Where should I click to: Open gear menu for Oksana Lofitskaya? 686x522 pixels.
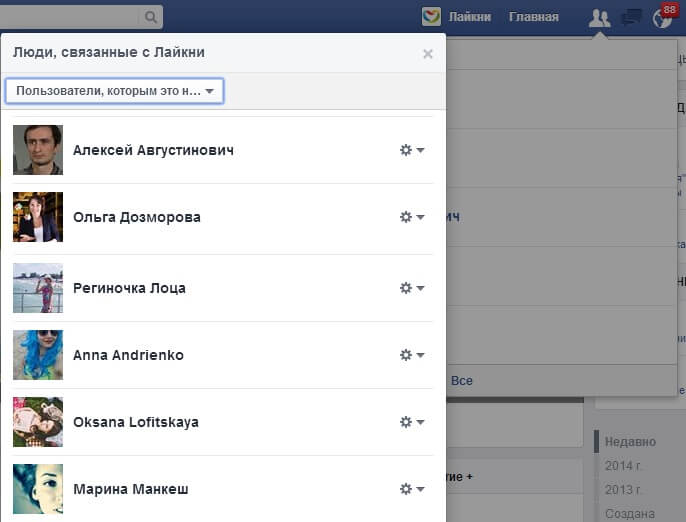pos(412,422)
